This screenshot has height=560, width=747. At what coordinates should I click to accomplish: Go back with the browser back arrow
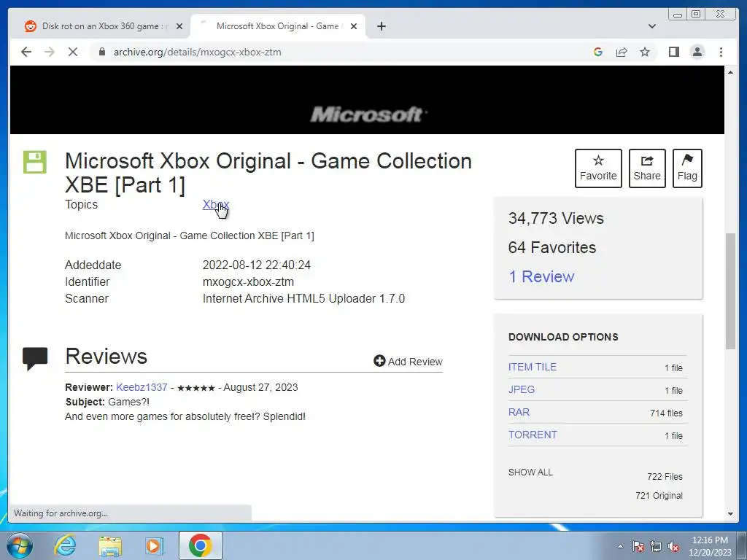[x=26, y=52]
